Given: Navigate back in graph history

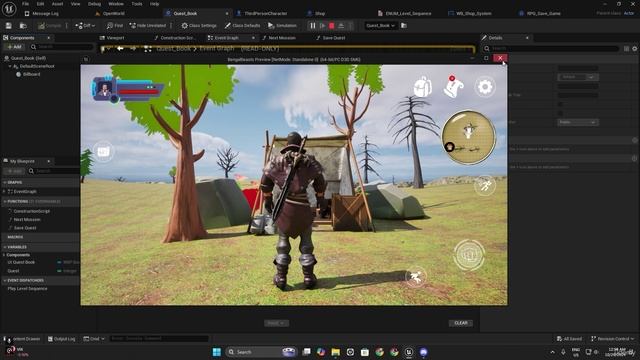Looking at the screenshot, I should coord(120,49).
